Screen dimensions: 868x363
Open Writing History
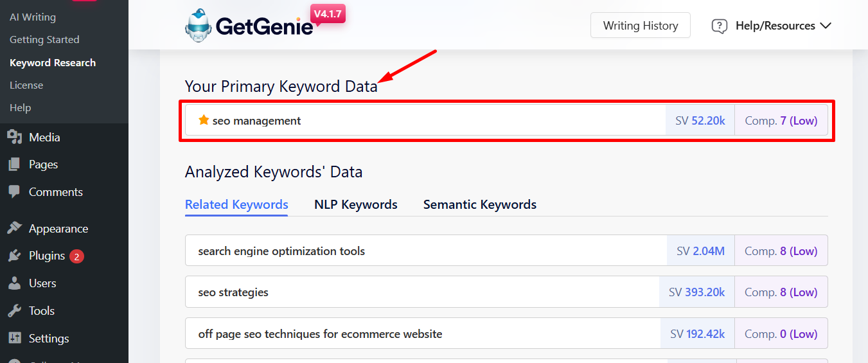[x=641, y=26]
